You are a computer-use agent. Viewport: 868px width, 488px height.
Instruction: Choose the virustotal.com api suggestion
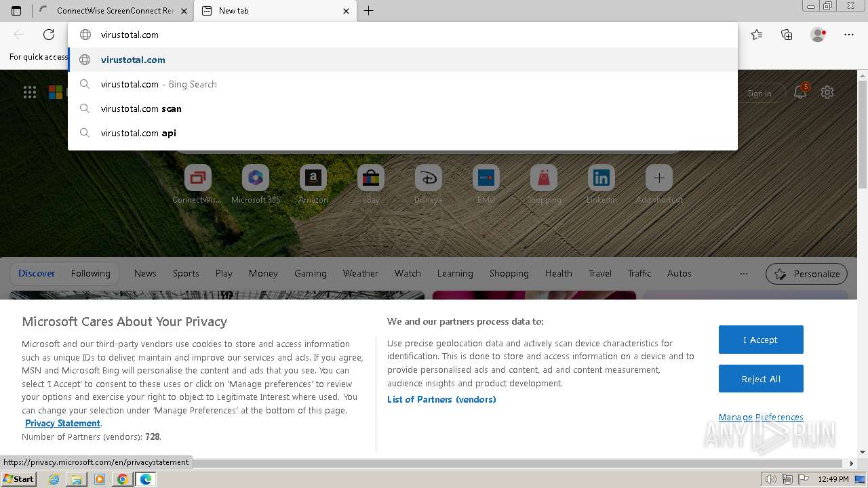[x=403, y=133]
